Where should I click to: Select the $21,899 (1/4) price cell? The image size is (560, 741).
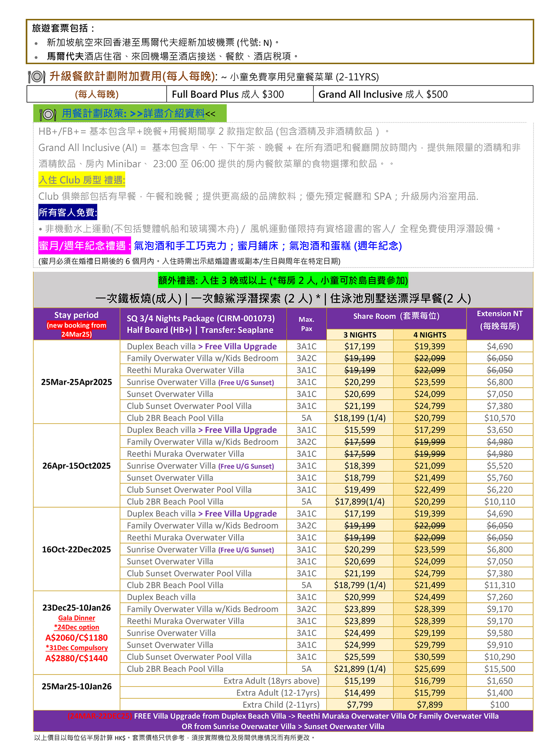[360, 669]
